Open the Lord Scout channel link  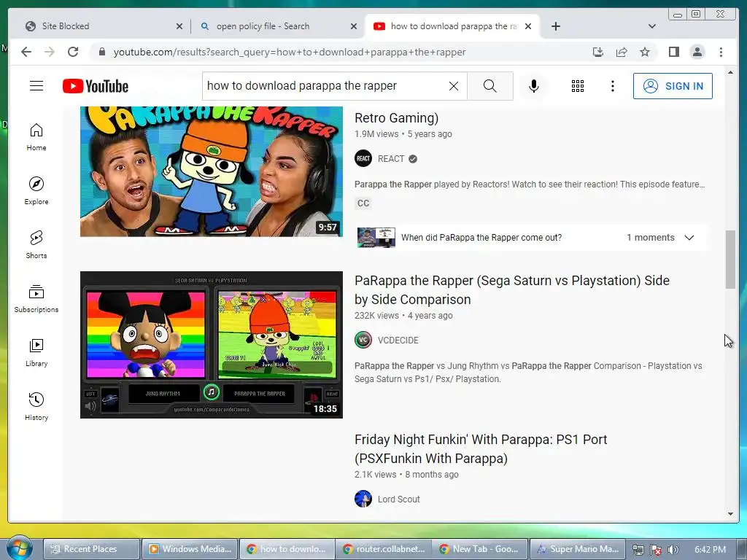pos(399,499)
